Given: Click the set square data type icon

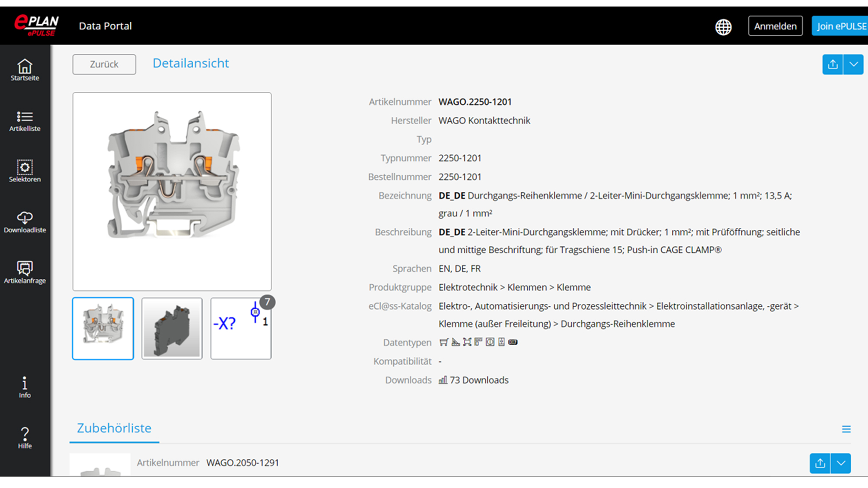Looking at the screenshot, I should coord(455,342).
